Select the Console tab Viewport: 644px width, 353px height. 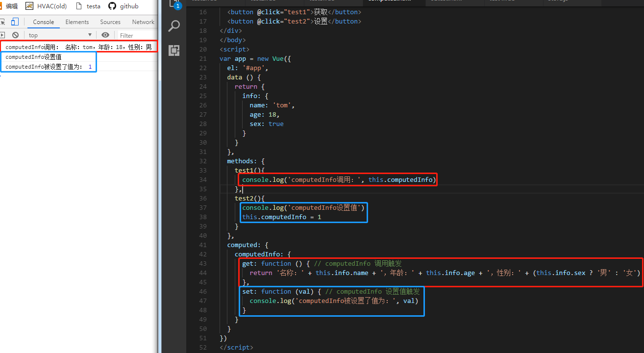pos(44,22)
